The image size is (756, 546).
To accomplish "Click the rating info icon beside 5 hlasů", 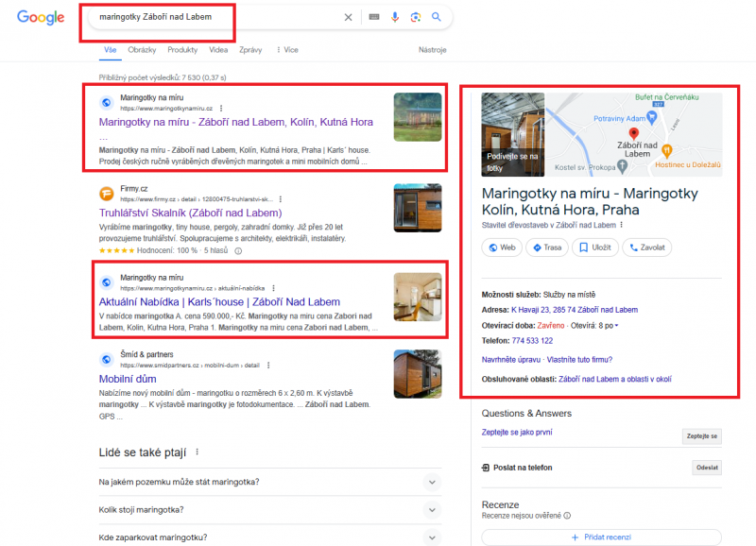I will [x=238, y=250].
